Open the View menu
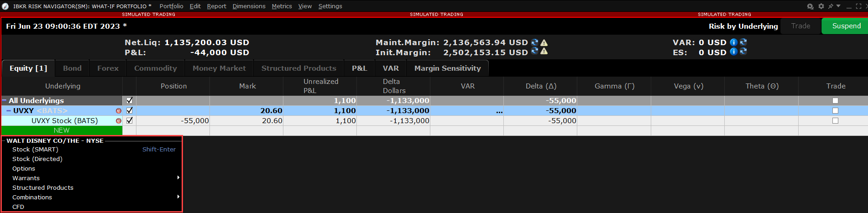Viewport: 868px width, 213px height. tap(305, 6)
